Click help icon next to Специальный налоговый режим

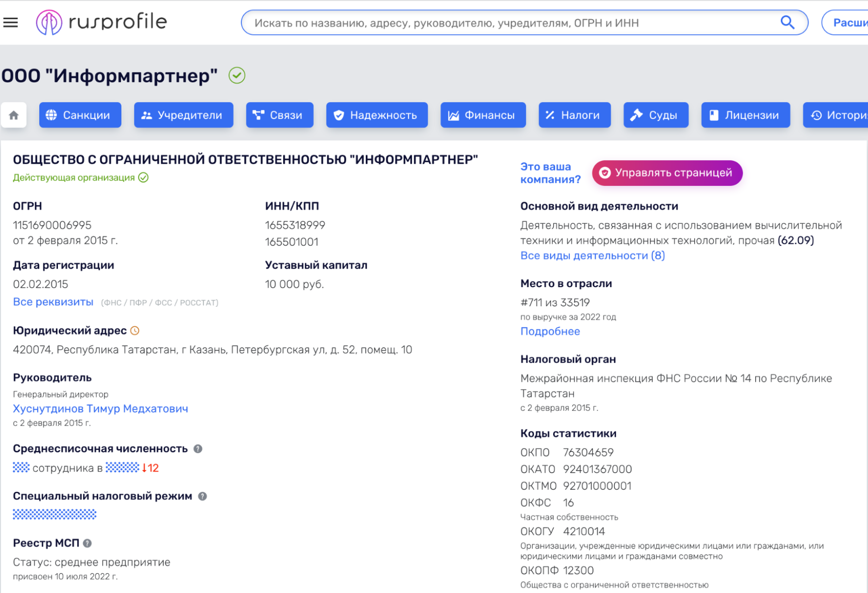coord(203,496)
